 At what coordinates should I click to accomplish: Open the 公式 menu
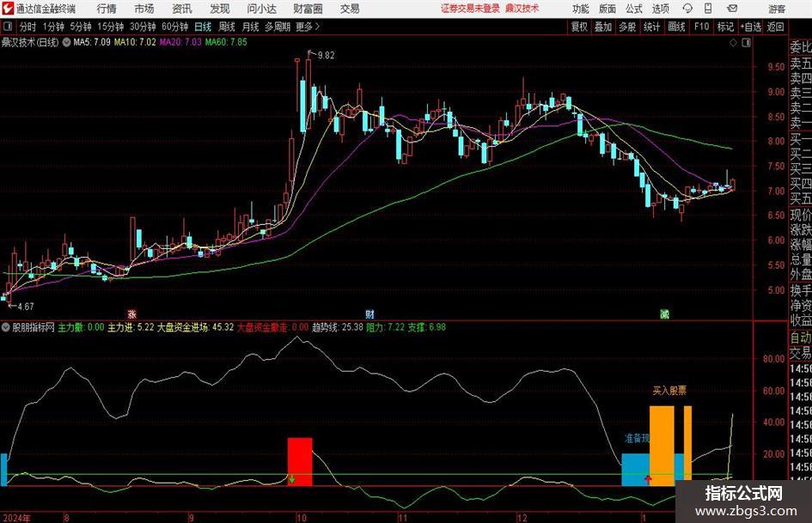(633, 9)
